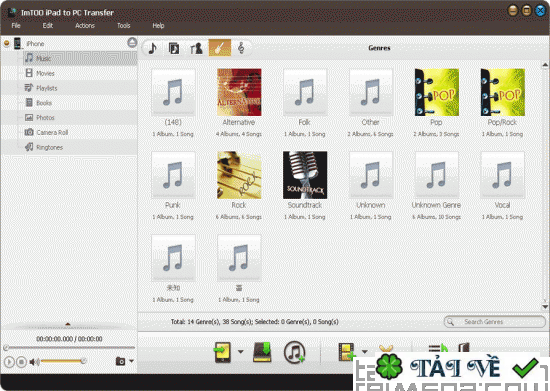Select the Punk genre thumbnail
550x391 pixels.
coord(173,175)
